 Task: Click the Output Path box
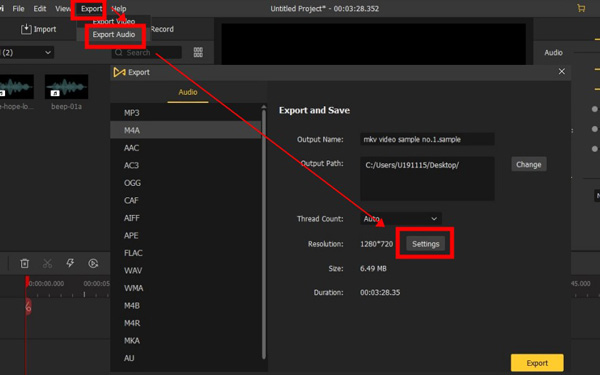427,179
